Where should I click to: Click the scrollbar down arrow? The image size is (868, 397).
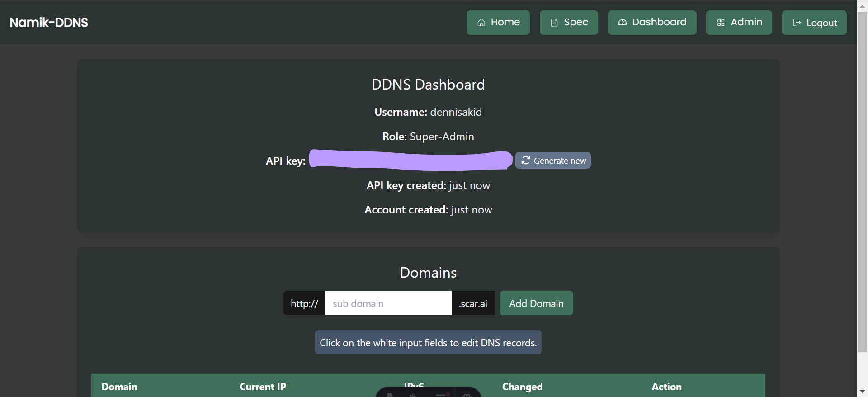pos(862,391)
